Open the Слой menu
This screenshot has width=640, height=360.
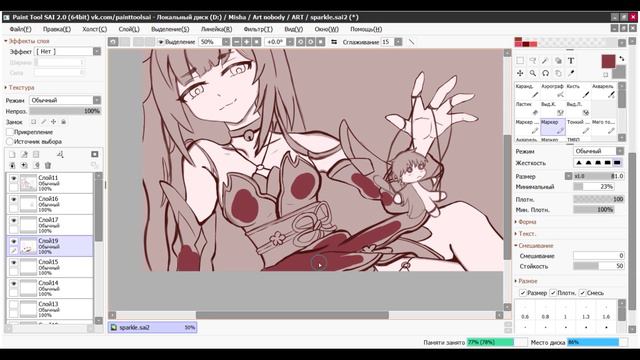(129, 29)
